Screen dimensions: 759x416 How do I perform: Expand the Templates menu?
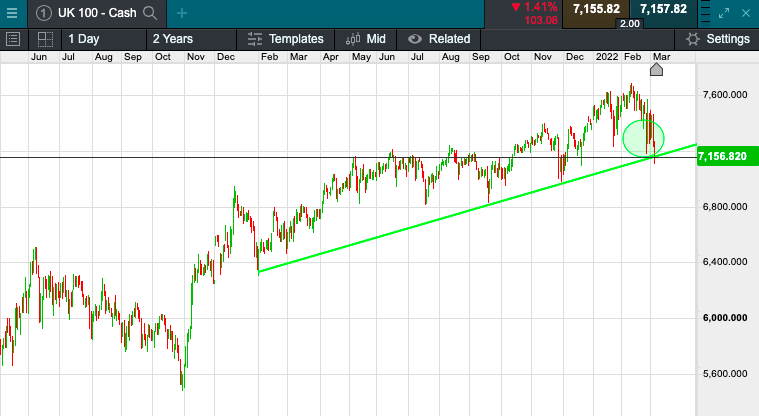coord(286,39)
